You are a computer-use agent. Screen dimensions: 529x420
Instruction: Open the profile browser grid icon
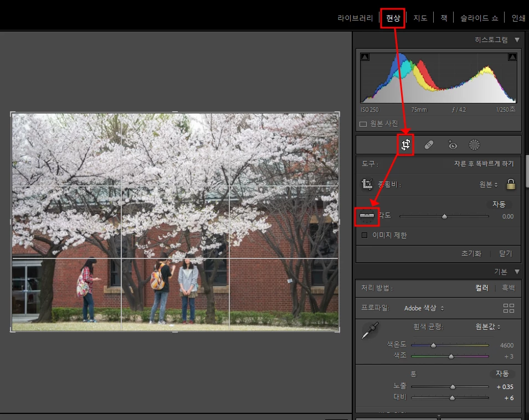tap(509, 308)
